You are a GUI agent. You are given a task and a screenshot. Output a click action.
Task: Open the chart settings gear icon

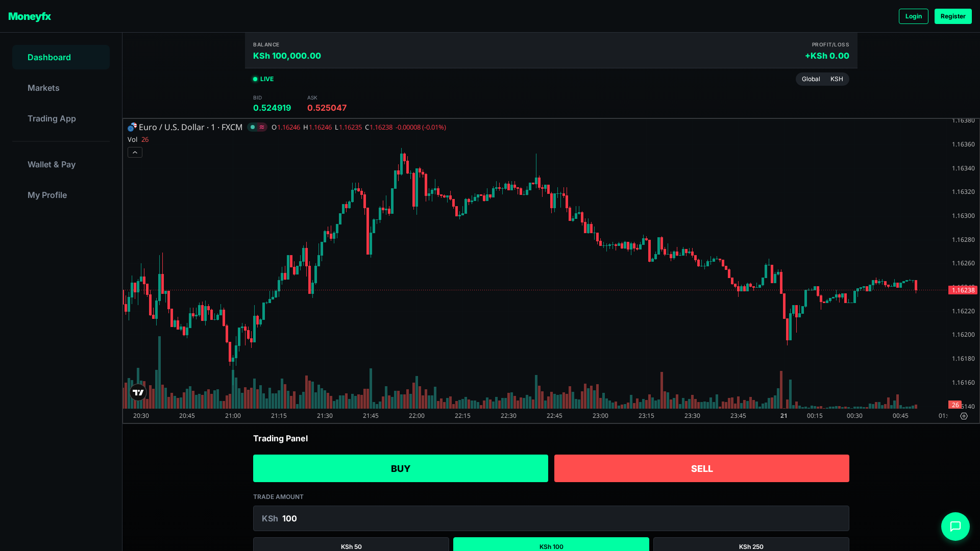pyautogui.click(x=964, y=416)
